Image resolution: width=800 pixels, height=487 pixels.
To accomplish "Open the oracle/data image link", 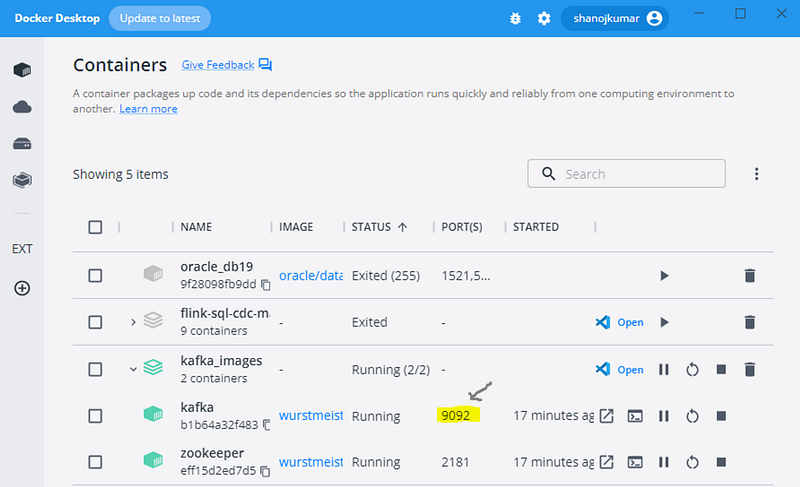I will (x=311, y=276).
